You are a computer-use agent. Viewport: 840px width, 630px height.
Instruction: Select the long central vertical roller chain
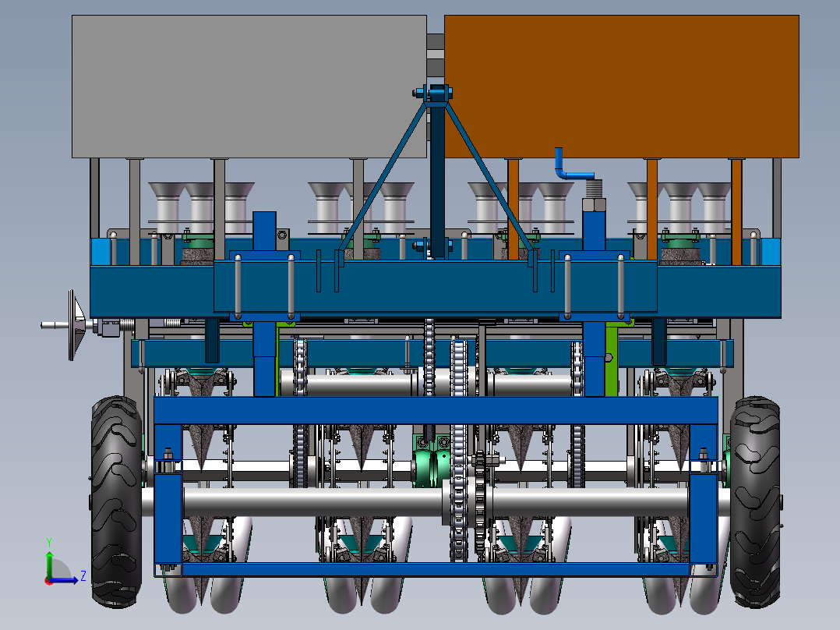tap(458, 451)
